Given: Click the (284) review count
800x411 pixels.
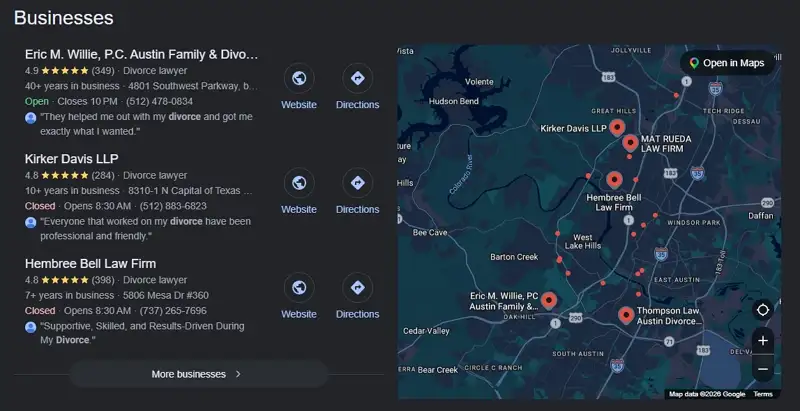Looking at the screenshot, I should click(103, 175).
